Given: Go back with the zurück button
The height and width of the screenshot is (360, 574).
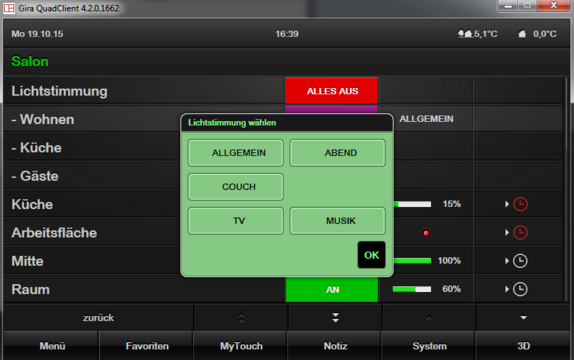Looking at the screenshot, I should pos(98,318).
